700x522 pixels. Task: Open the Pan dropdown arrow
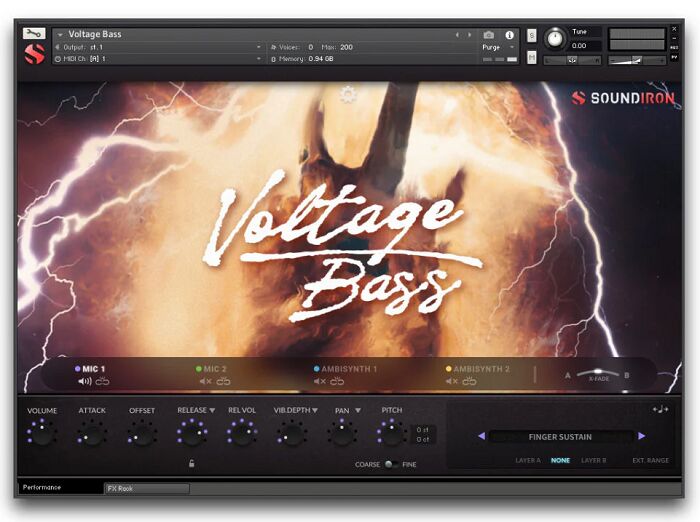[358, 410]
